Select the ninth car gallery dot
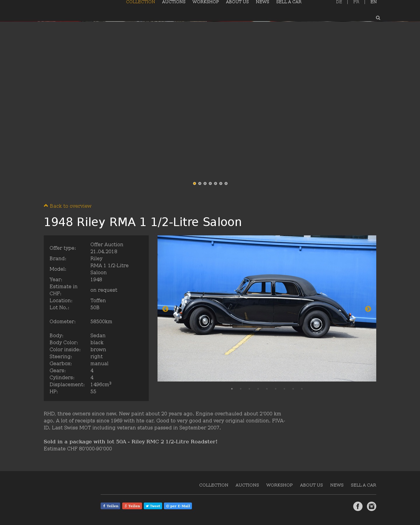 pyautogui.click(x=302, y=389)
